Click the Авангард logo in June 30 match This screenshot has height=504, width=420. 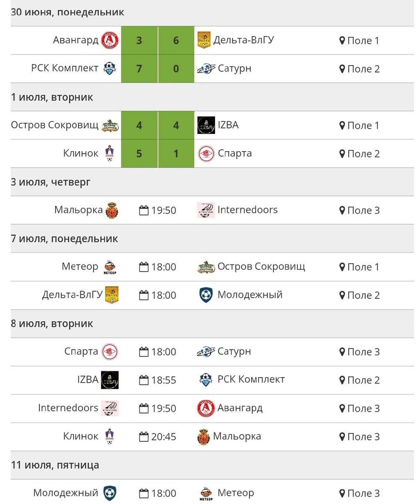pos(110,40)
